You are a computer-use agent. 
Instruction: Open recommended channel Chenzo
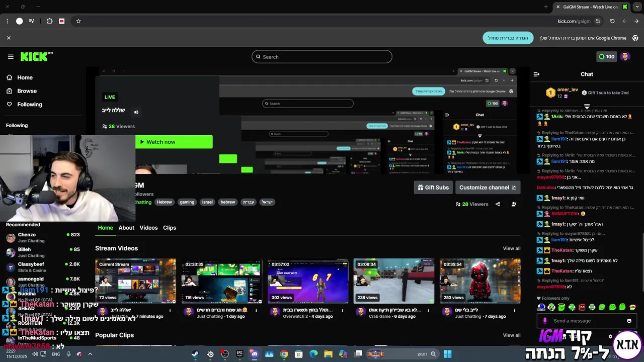click(43, 238)
